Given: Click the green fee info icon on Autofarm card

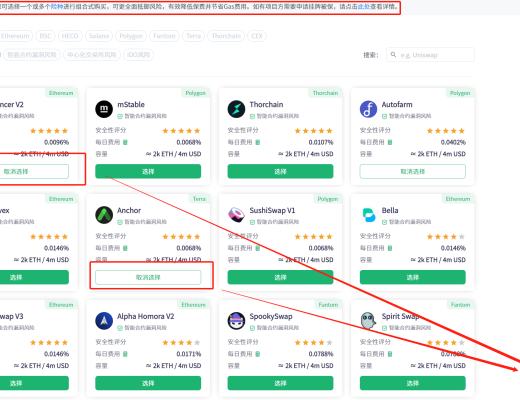Looking at the screenshot, I should point(390,142).
